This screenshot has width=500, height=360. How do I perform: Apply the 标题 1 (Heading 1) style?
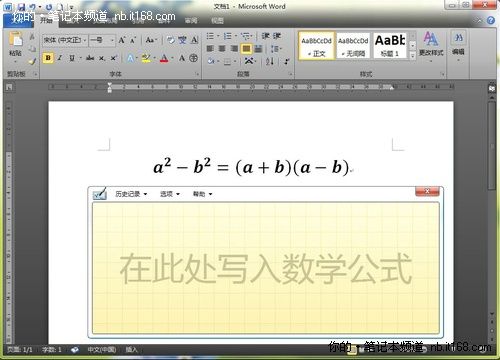click(390, 46)
